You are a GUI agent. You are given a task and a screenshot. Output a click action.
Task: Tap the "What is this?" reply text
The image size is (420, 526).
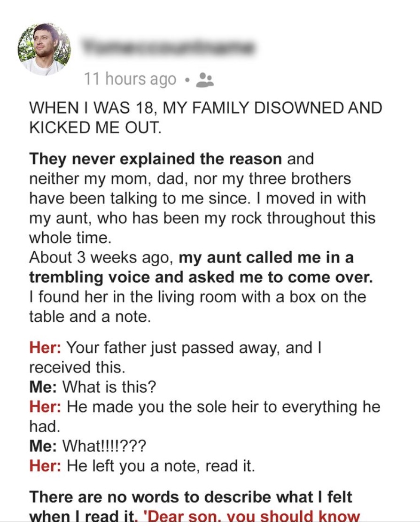coord(109,387)
